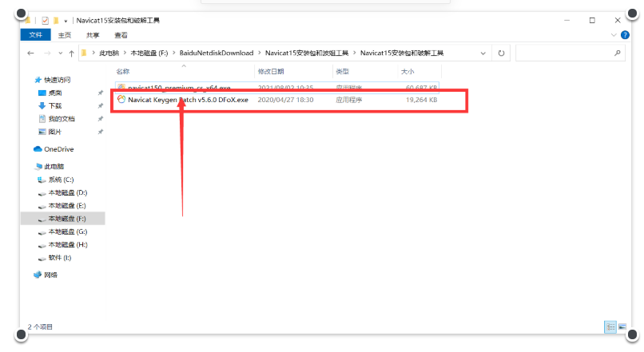The width and height of the screenshot is (644, 352).
Task: Click the 网络 network icon
Action: coord(38,275)
